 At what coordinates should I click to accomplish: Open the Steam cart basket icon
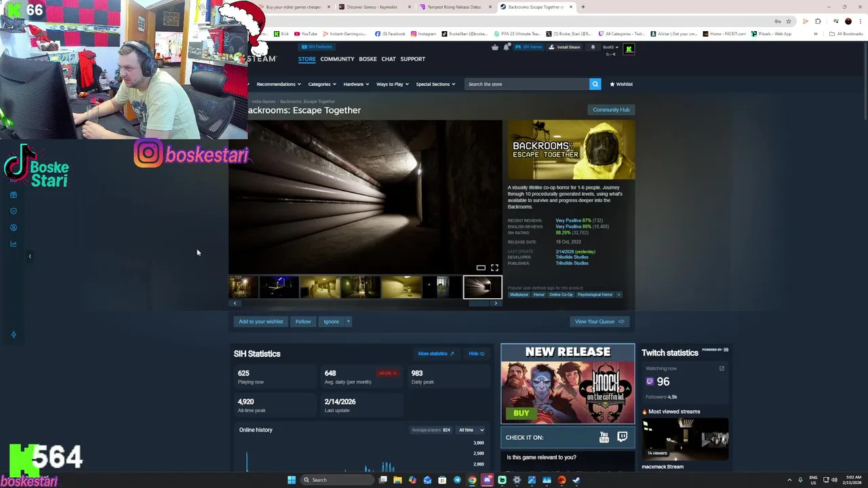[495, 47]
